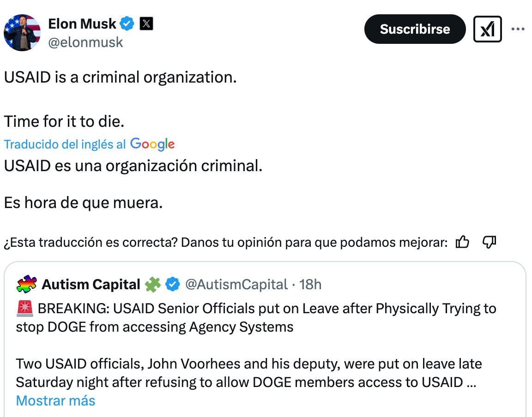
Task: Click Elon Musk's verified blue checkmark
Action: [x=127, y=24]
